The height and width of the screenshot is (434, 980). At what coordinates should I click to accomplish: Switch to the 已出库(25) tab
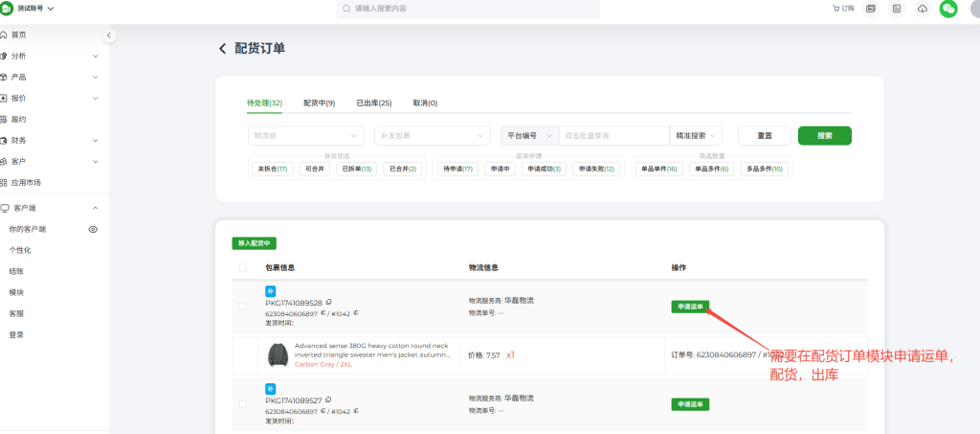coord(373,103)
